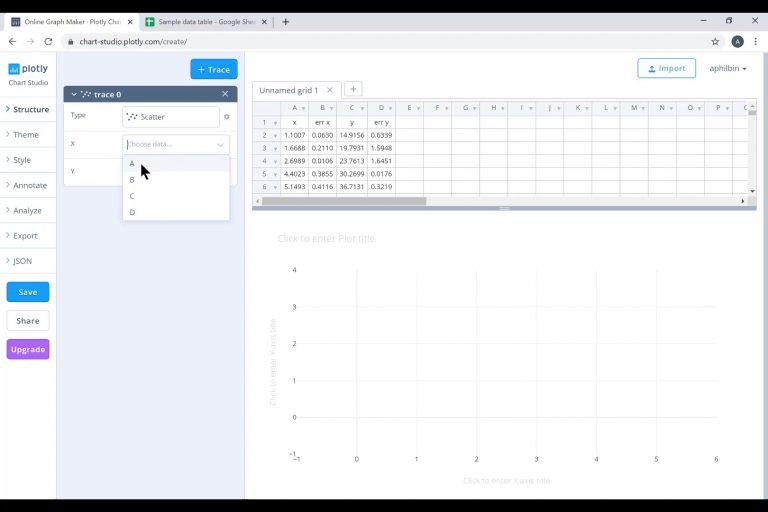
Task: Choose option B from X dropdown
Action: click(176, 180)
